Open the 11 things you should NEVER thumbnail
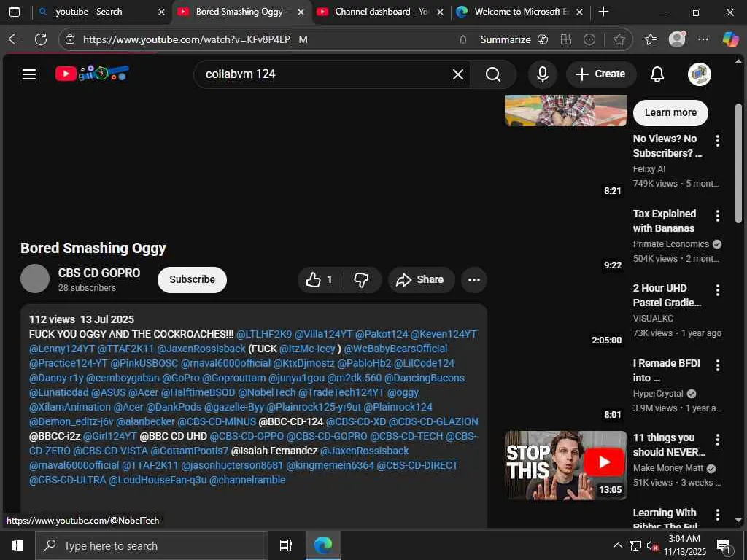This screenshot has width=747, height=560. [566, 465]
